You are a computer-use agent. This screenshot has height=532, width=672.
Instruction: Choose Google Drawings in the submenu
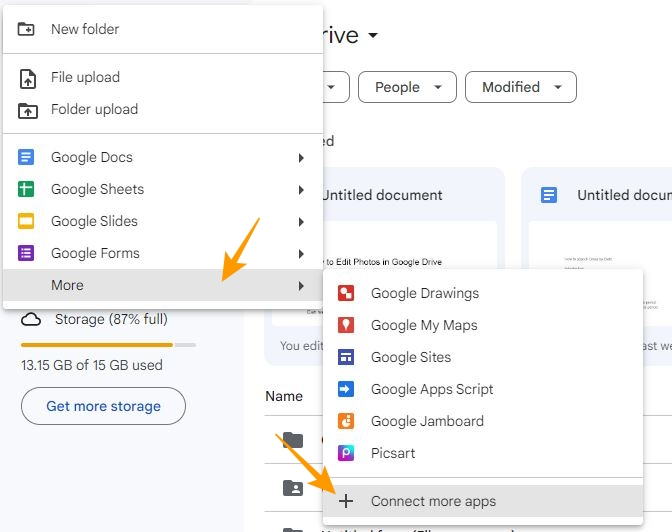click(483, 293)
